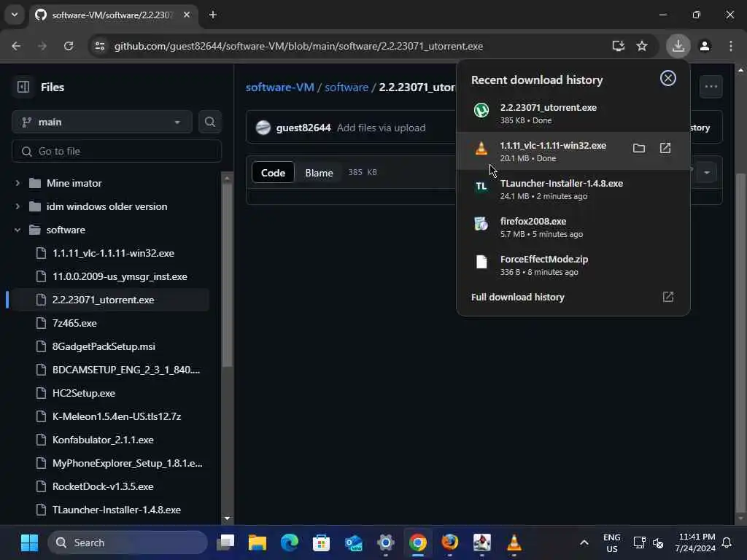Open the dropdown arrow beside file actions
The height and width of the screenshot is (560, 747).
[707, 172]
